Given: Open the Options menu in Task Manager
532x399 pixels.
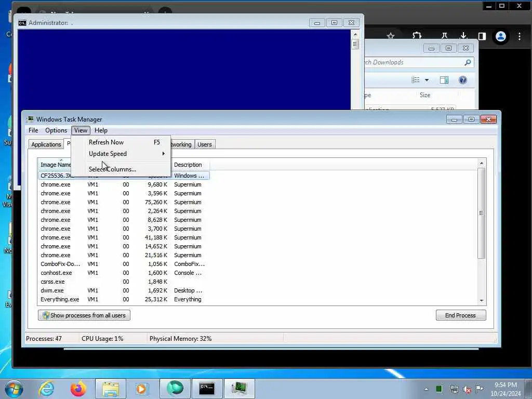Looking at the screenshot, I should 56,130.
